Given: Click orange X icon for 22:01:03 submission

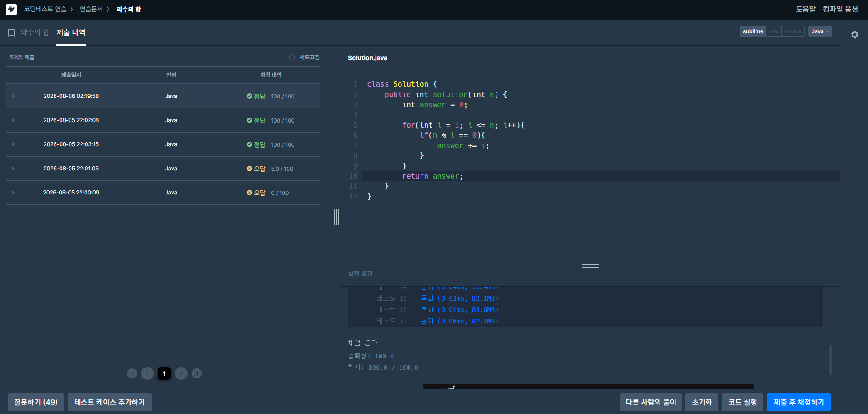Looking at the screenshot, I should tap(249, 169).
